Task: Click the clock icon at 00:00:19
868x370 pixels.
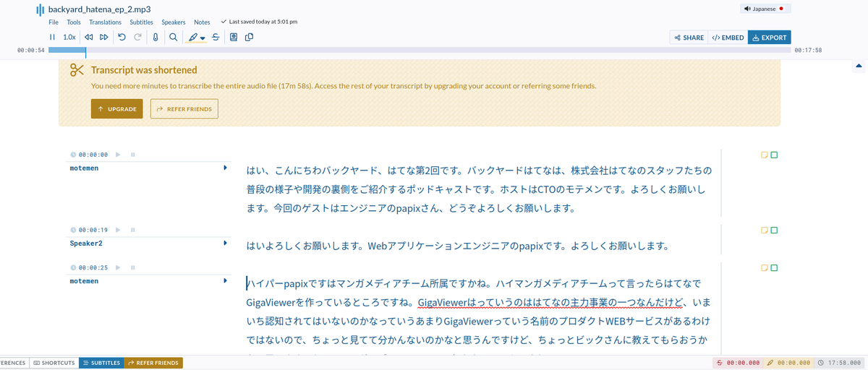Action: pos(73,230)
